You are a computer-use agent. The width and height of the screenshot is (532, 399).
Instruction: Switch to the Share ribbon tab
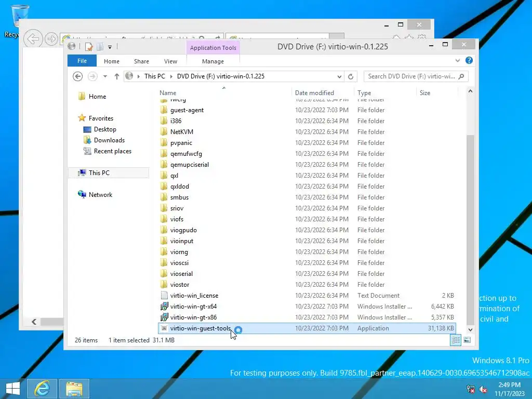(141, 61)
